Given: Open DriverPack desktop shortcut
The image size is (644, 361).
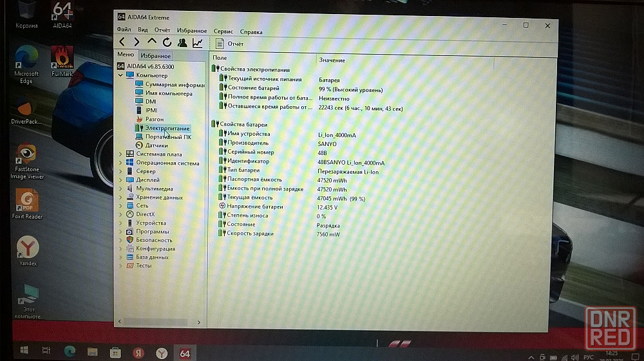Looking at the screenshot, I should [26, 110].
